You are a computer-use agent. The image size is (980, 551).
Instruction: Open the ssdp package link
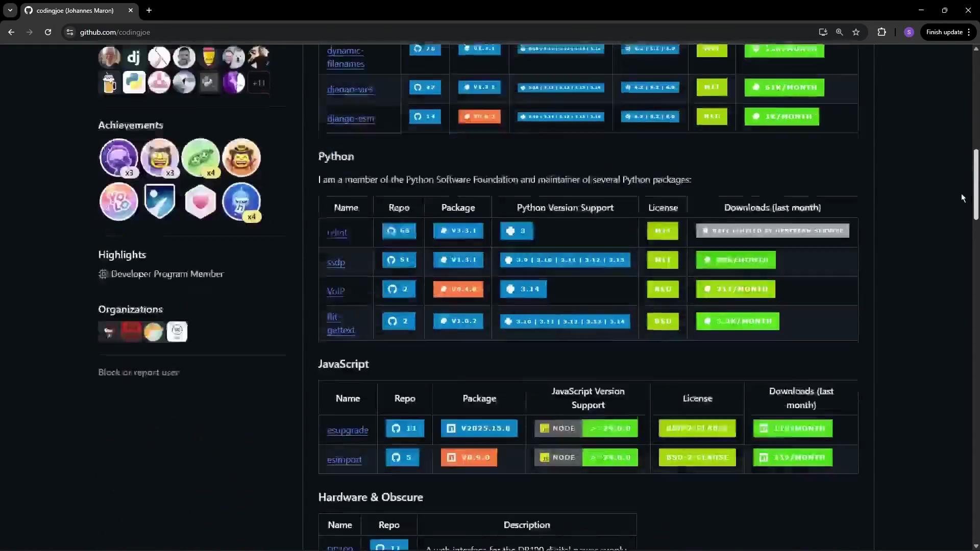336,262
